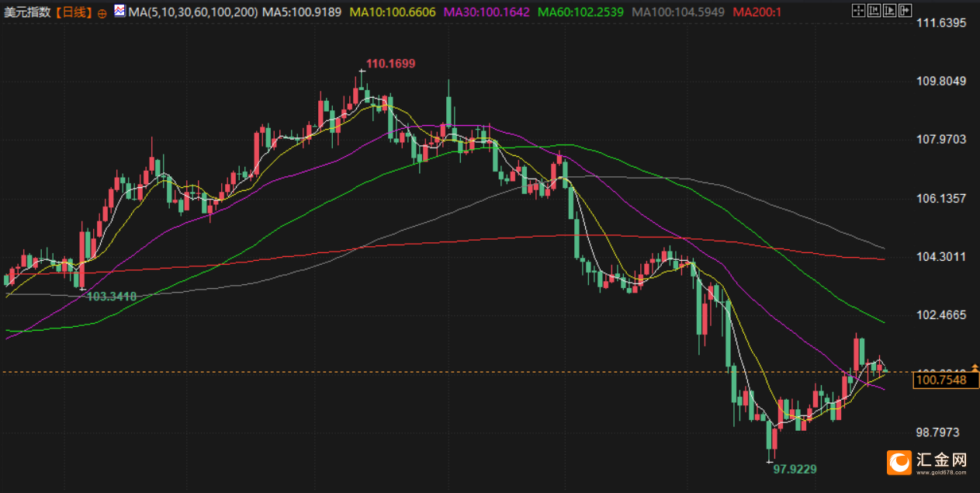This screenshot has width=980, height=493.
Task: Click the crosshair target icon beside 日线
Action: click(x=102, y=13)
